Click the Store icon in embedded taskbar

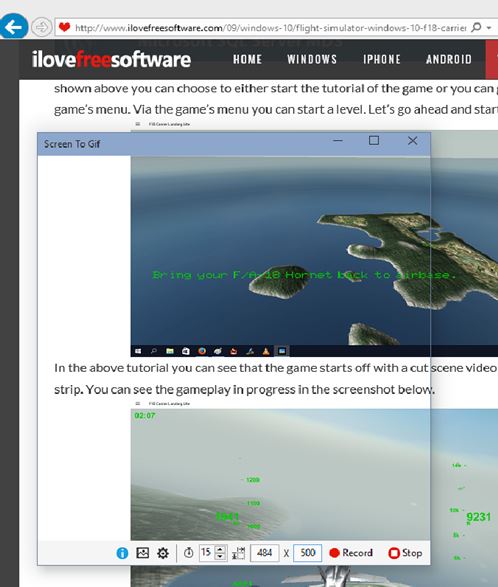[186, 351]
